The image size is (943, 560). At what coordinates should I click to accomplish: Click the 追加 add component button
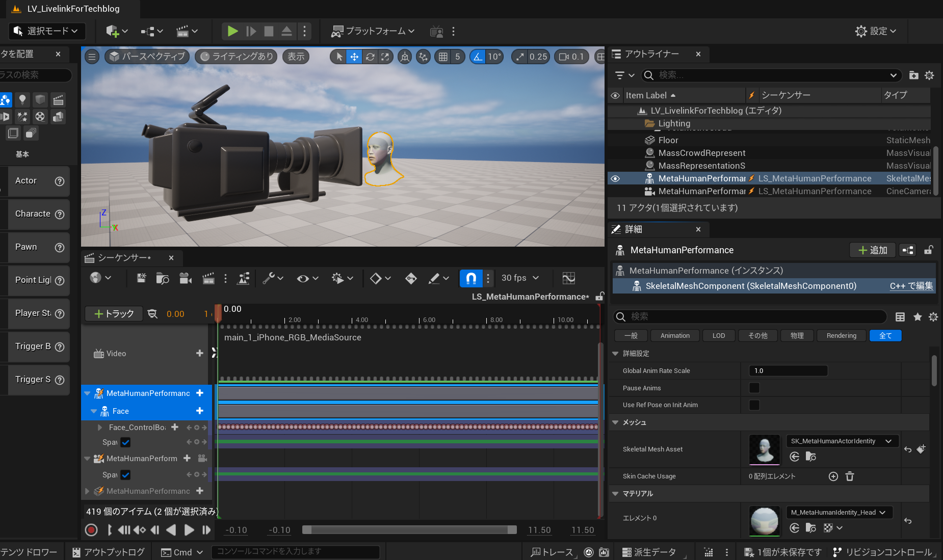(872, 250)
